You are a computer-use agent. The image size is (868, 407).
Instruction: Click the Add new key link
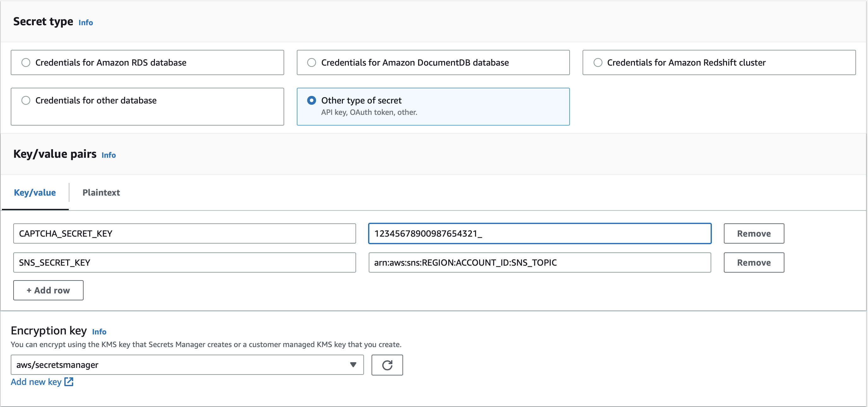(x=36, y=382)
